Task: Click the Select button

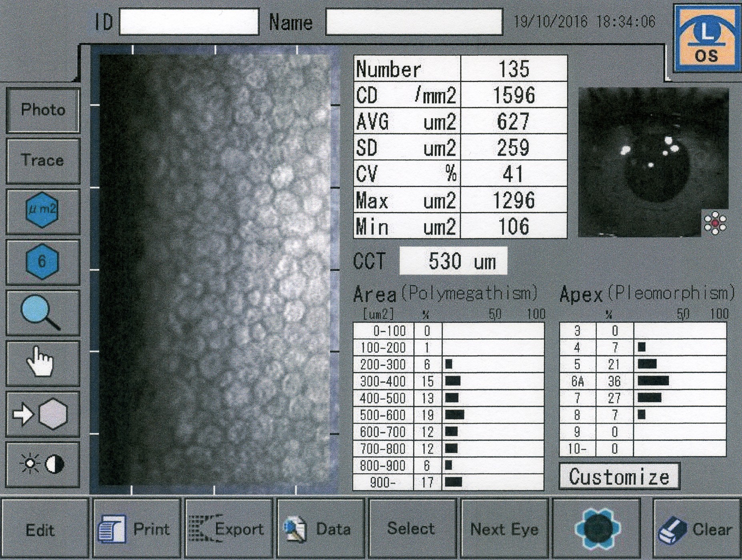Action: 412,529
